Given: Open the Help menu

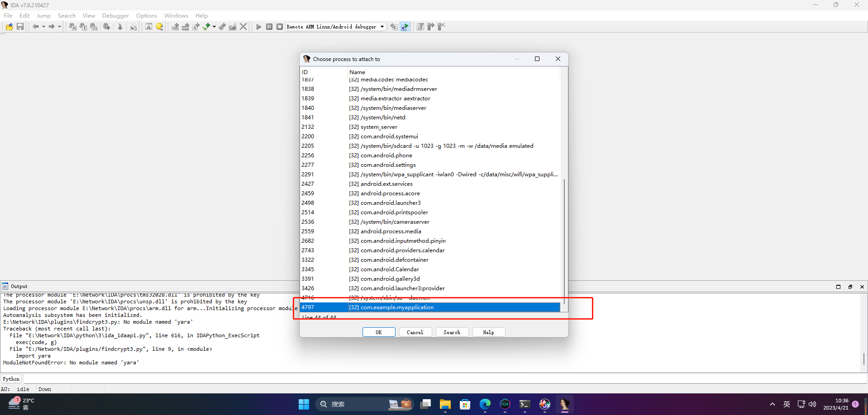Looking at the screenshot, I should click(x=201, y=15).
